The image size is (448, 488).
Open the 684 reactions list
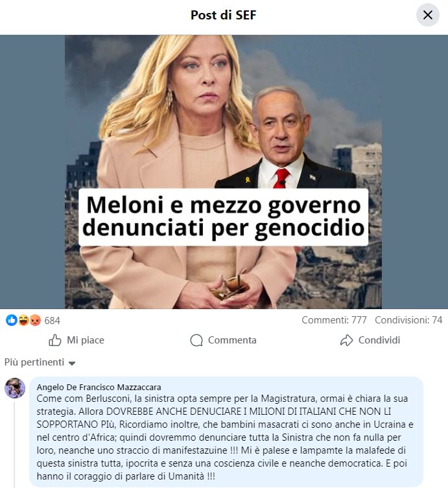tap(52, 320)
